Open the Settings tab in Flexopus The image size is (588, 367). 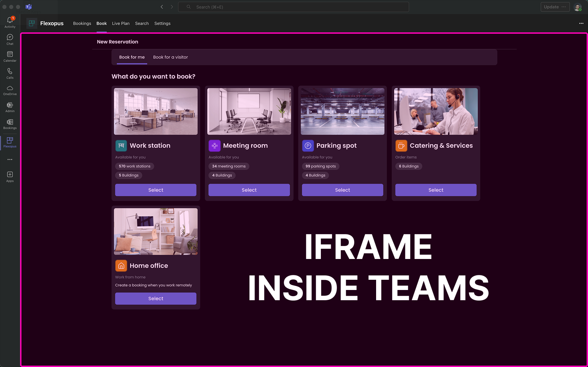(162, 24)
